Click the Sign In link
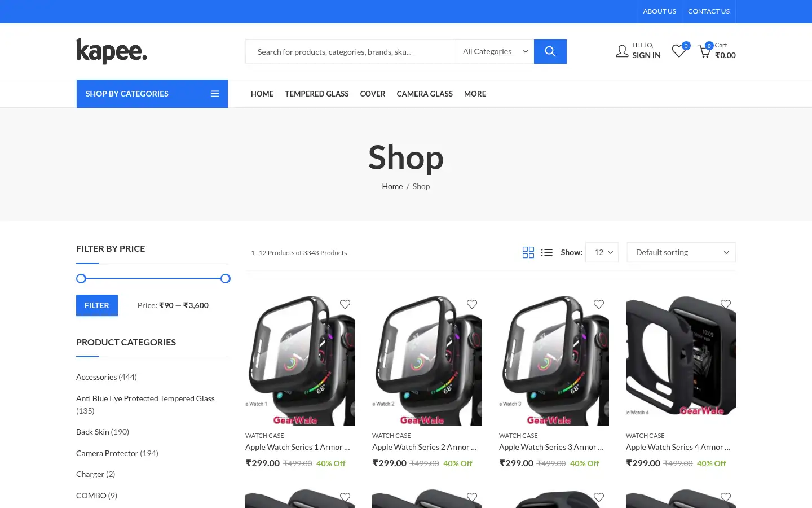This screenshot has height=508, width=812. click(646, 55)
